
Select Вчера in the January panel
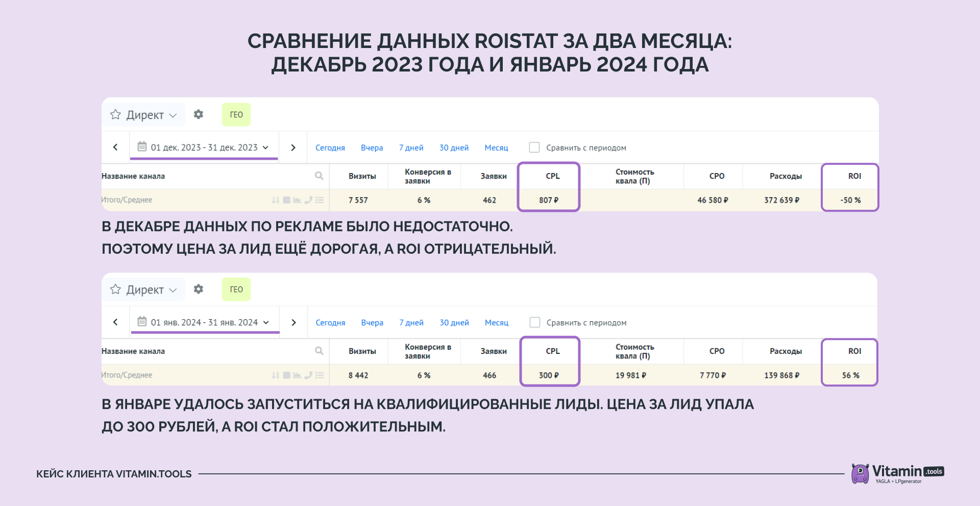coord(372,323)
